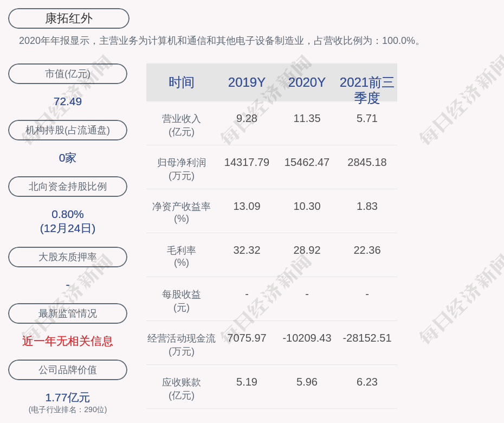Select the 2019Y column header

coord(247,82)
